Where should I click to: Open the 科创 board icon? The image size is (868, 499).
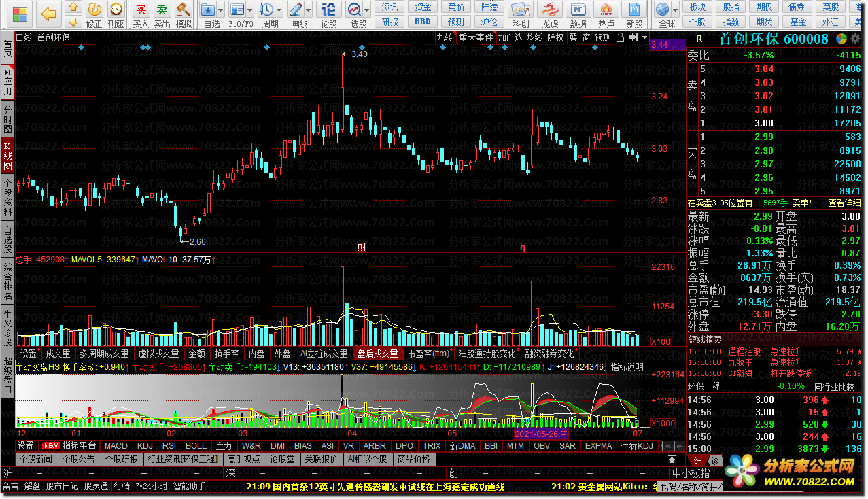pos(521,10)
